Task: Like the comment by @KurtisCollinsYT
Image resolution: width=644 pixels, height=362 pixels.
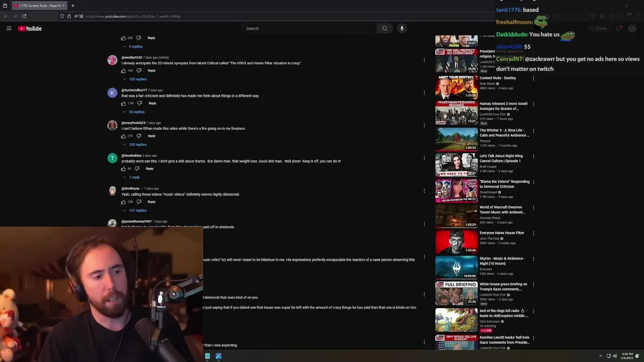Action: point(123,104)
